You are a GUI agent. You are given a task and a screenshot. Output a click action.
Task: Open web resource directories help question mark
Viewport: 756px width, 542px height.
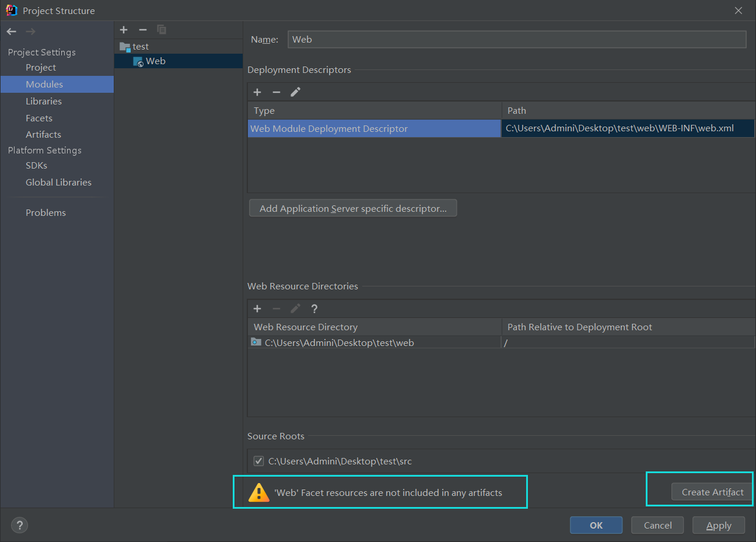314,309
